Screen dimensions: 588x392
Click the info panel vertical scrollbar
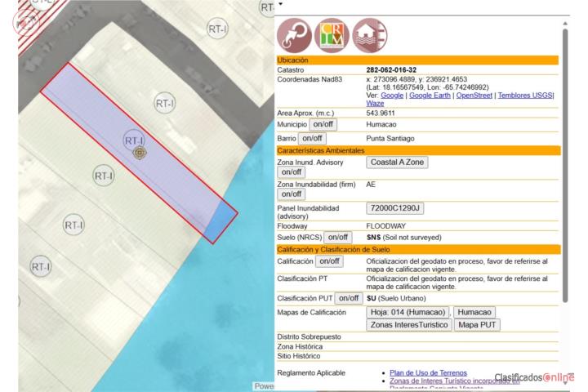point(565,165)
